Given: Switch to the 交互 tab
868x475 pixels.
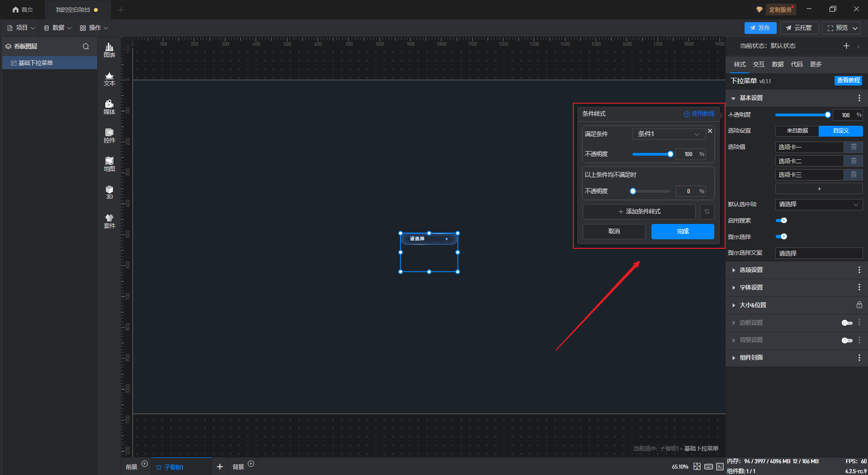Looking at the screenshot, I should click(x=759, y=64).
